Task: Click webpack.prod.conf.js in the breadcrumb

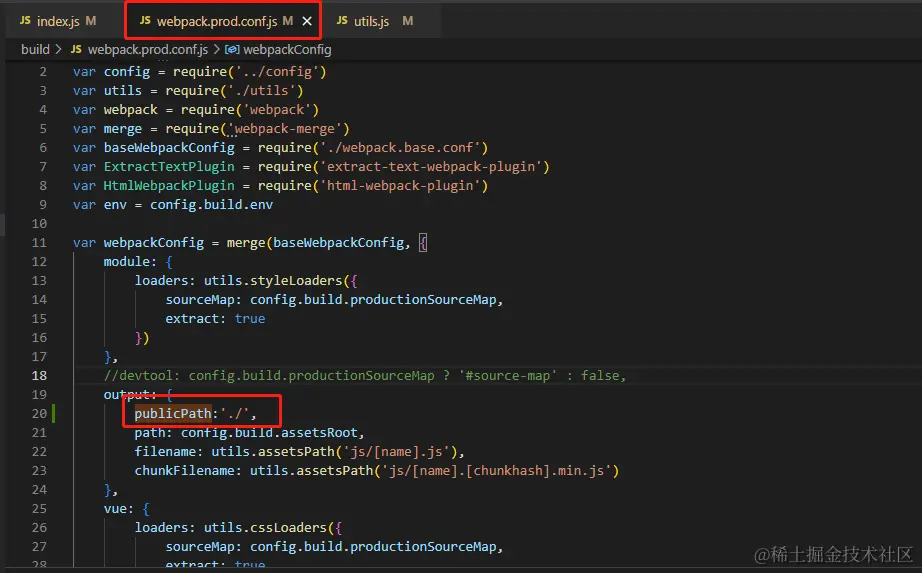Action: click(x=148, y=49)
